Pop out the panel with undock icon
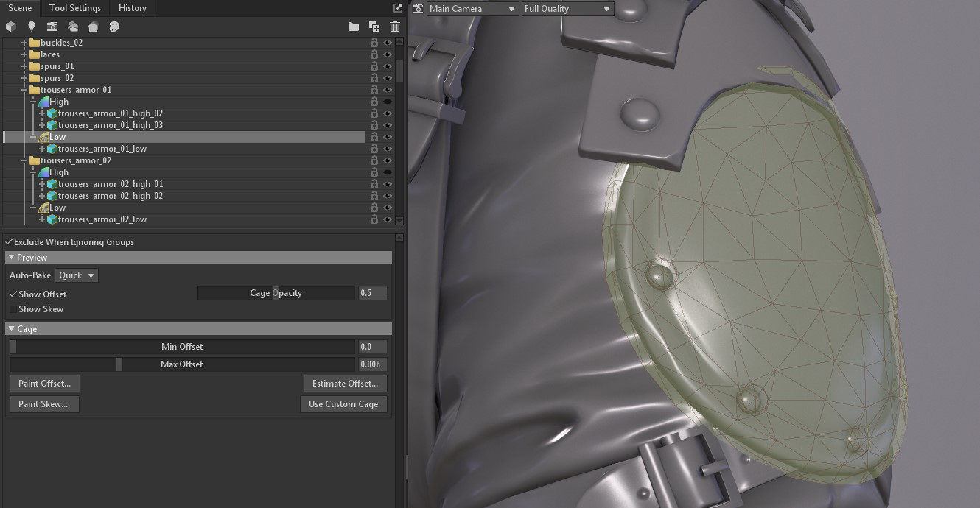 [399, 8]
